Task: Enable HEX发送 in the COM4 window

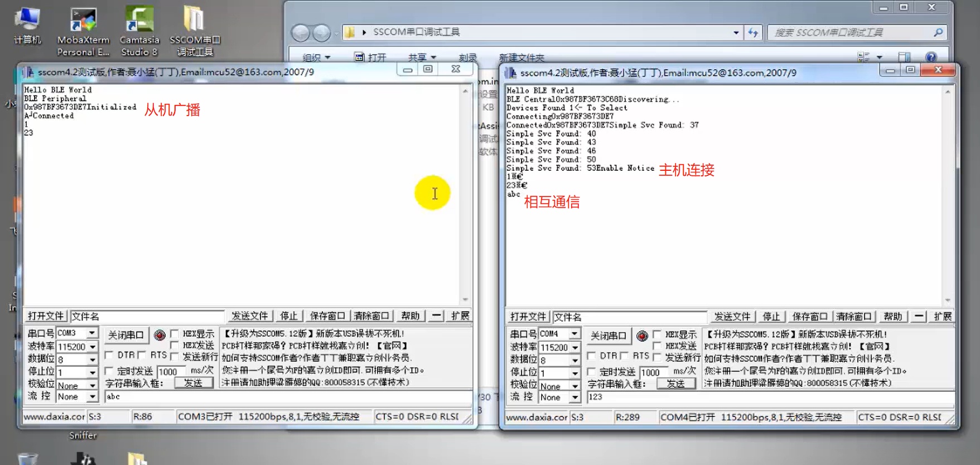Action: pos(657,346)
